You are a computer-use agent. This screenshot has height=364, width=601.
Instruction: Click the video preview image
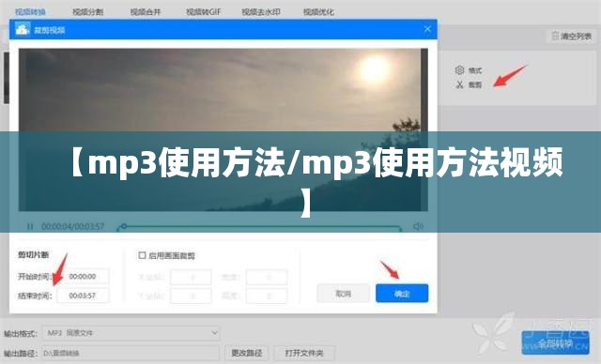click(x=223, y=130)
